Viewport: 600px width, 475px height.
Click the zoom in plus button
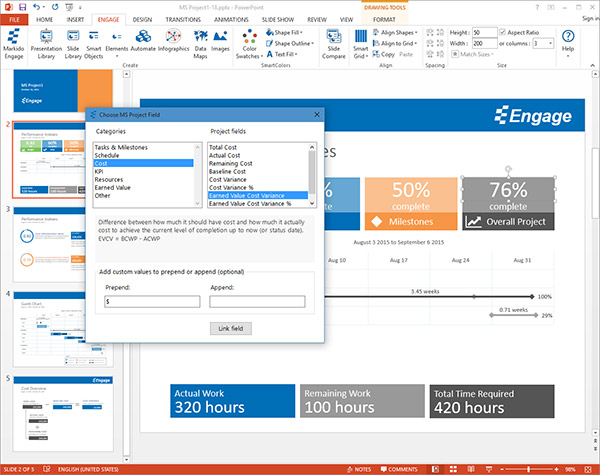point(556,469)
